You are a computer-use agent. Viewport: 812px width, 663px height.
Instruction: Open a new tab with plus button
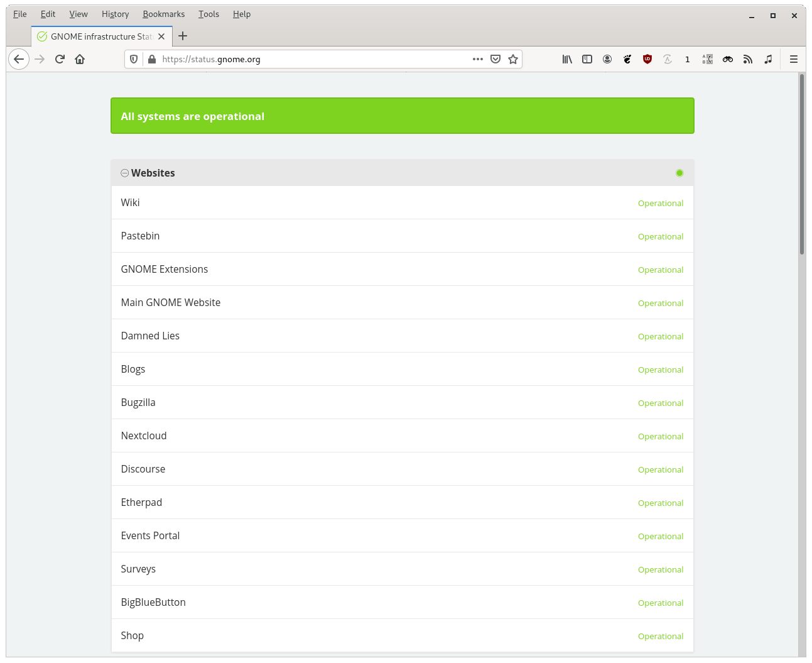[x=183, y=36]
